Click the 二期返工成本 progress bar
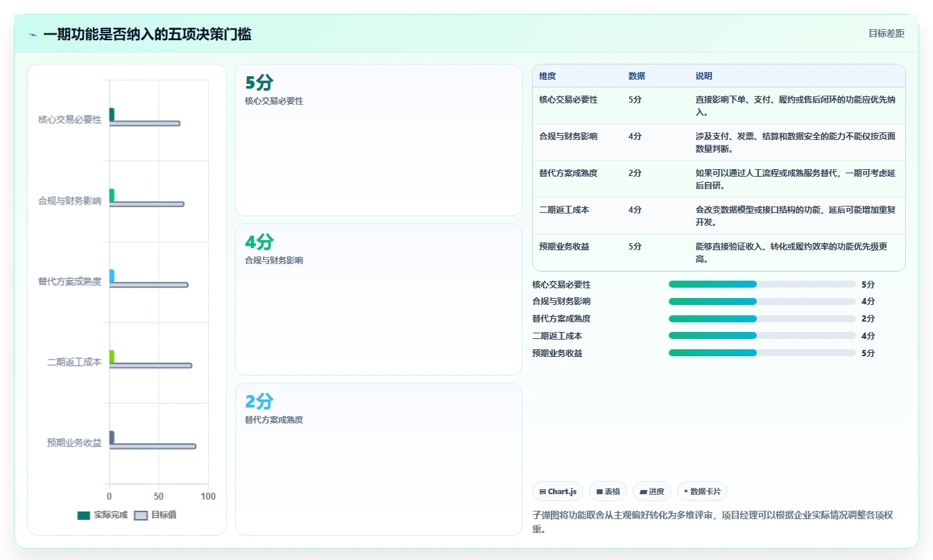 click(762, 335)
